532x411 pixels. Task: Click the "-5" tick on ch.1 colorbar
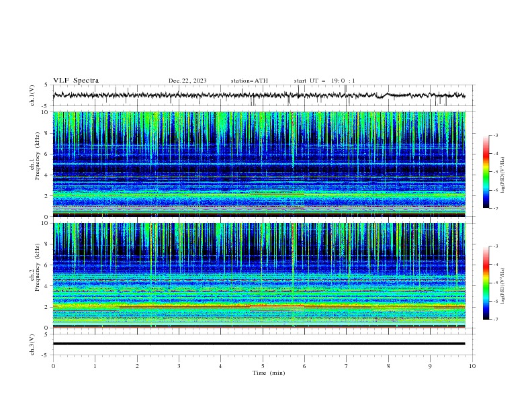coord(496,172)
